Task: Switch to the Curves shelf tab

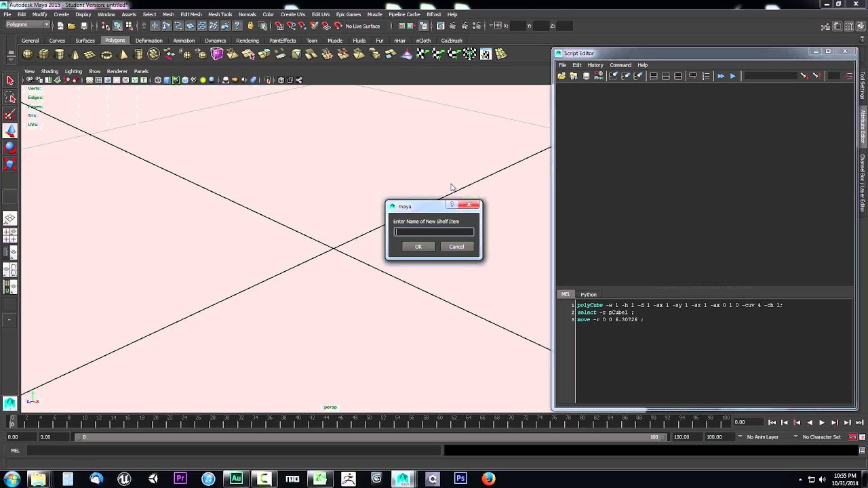Action: pyautogui.click(x=57, y=41)
